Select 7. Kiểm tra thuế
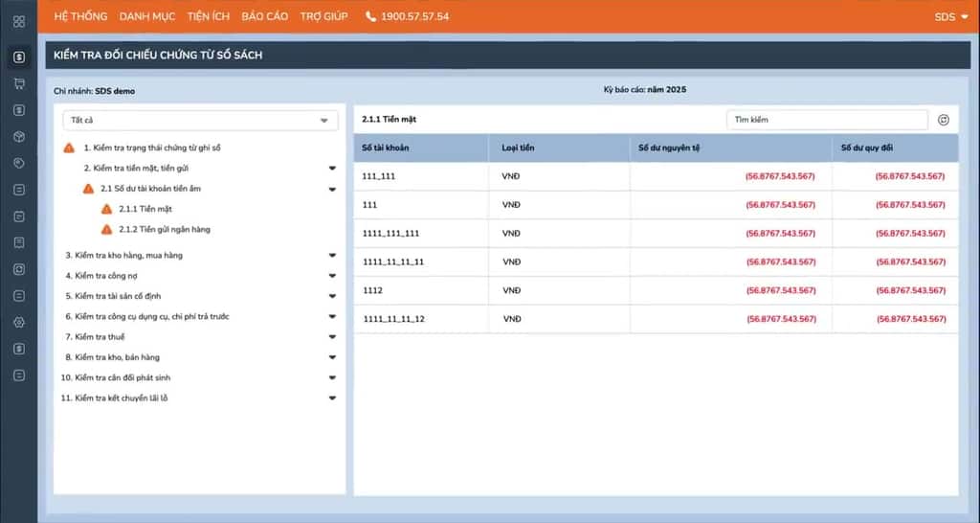 coord(95,337)
